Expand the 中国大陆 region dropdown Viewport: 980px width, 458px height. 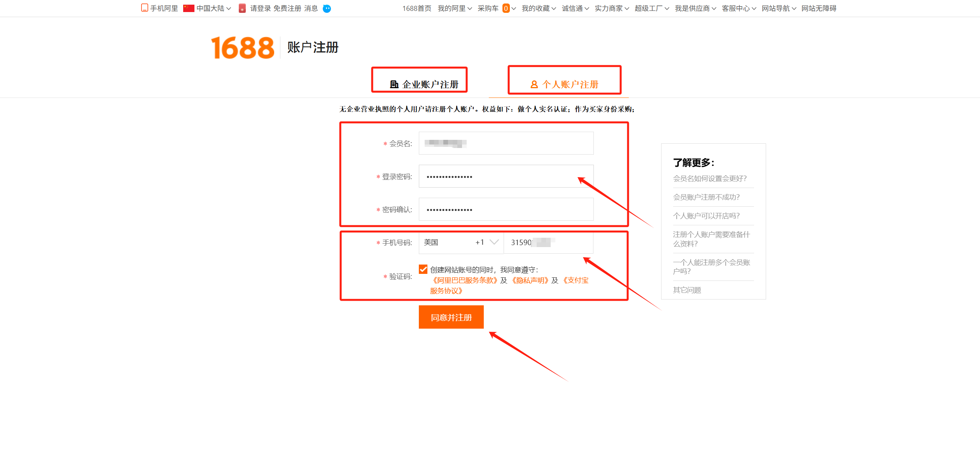coord(213,8)
